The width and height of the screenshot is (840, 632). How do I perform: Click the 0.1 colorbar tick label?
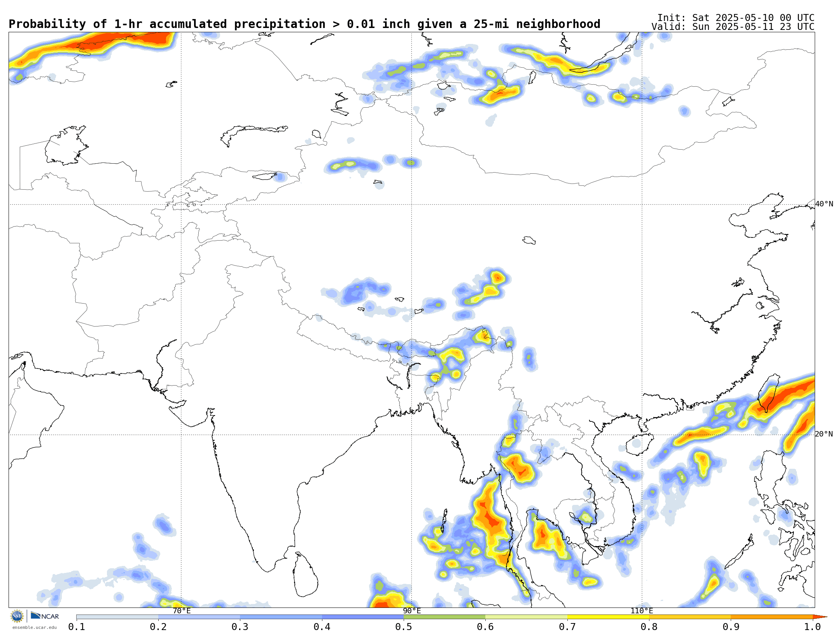click(x=77, y=627)
